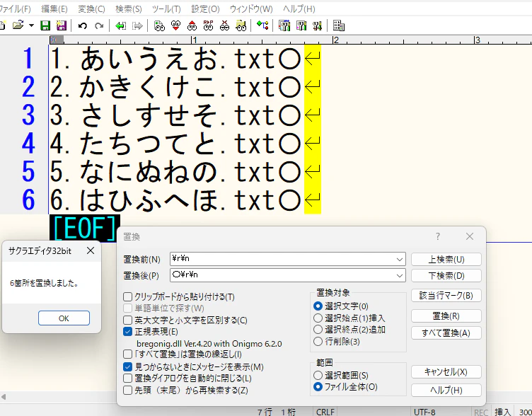Click the Type settings list icon
The height and width of the screenshot is (416, 532).
click(284, 25)
